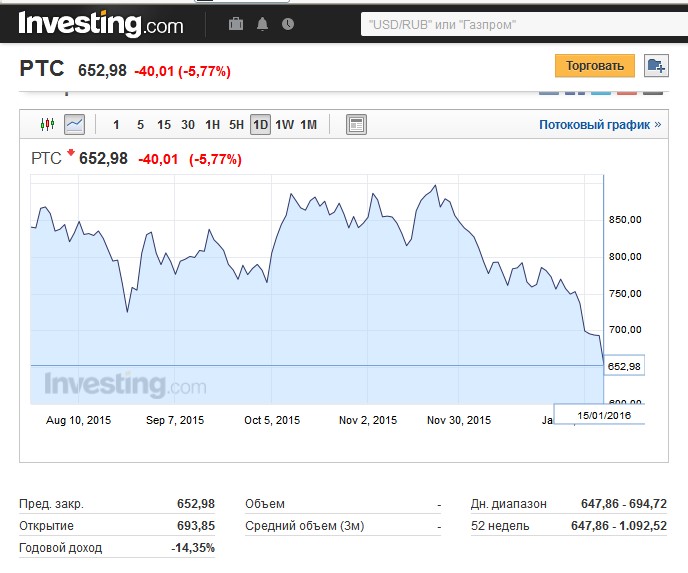Select the 30 minute interval

[188, 125]
